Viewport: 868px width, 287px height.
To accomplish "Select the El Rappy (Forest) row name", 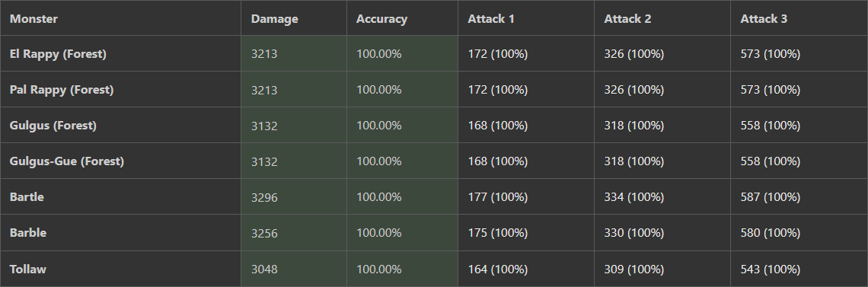I will point(58,54).
